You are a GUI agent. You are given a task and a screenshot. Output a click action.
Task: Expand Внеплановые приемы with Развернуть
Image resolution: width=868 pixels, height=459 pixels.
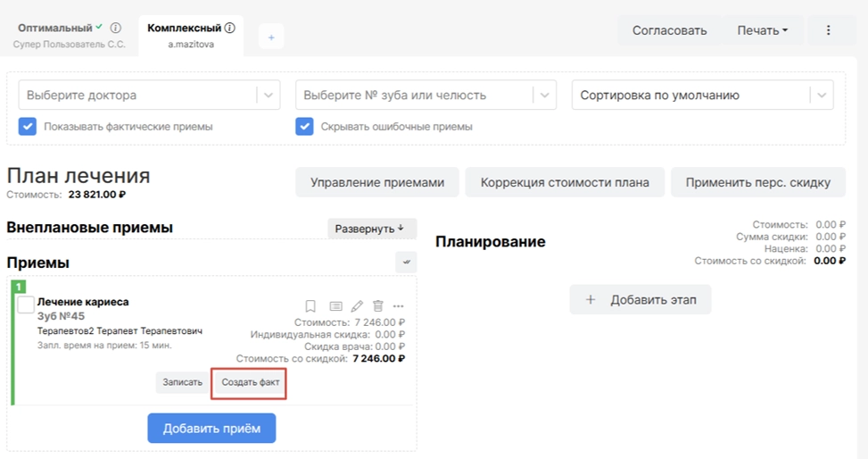(371, 229)
